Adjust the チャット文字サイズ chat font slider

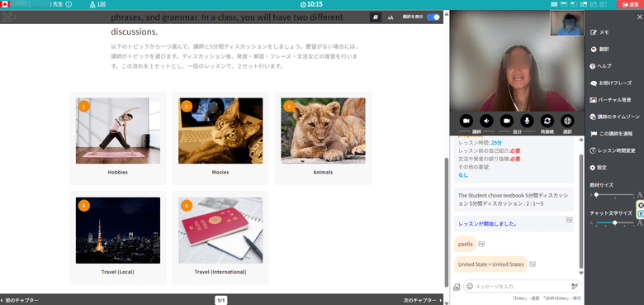pyautogui.click(x=614, y=223)
